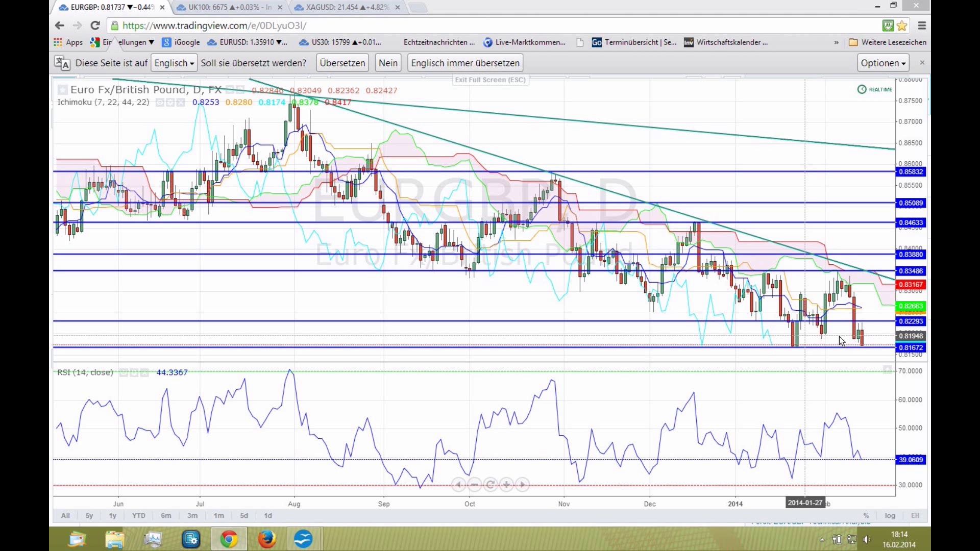Image resolution: width=980 pixels, height=551 pixels.
Task: Click the favorite star beside Euro Fx title
Action: [62, 90]
